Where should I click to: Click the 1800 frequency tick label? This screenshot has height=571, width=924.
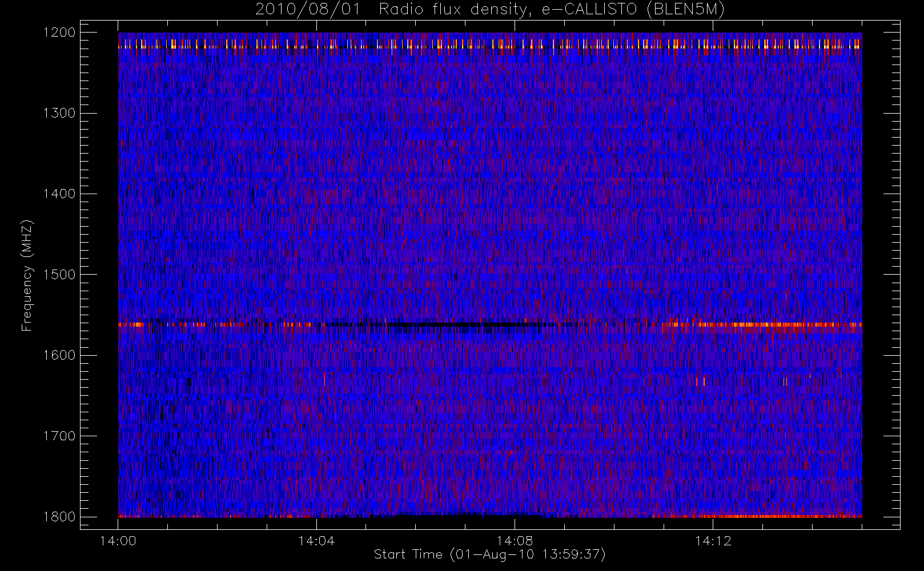click(60, 517)
